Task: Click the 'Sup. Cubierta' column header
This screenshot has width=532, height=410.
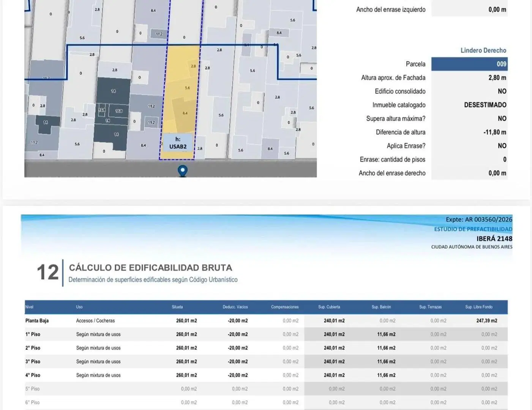Action: click(329, 307)
